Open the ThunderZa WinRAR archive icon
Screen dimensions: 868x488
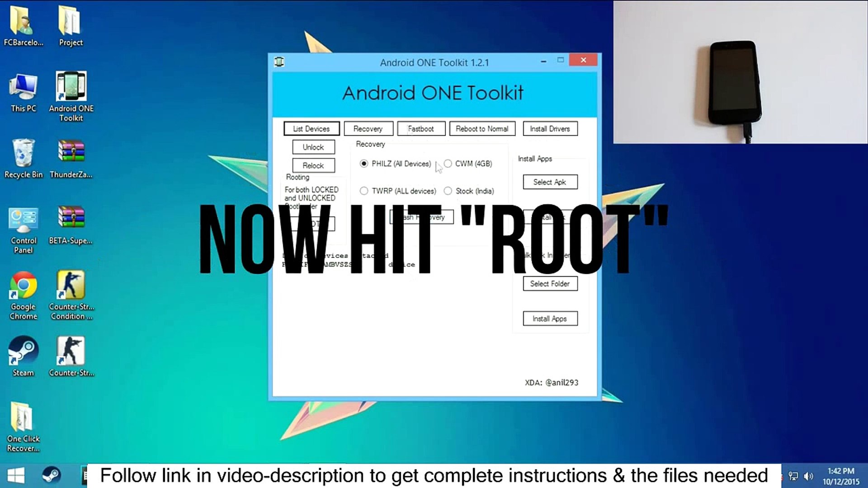tap(71, 152)
